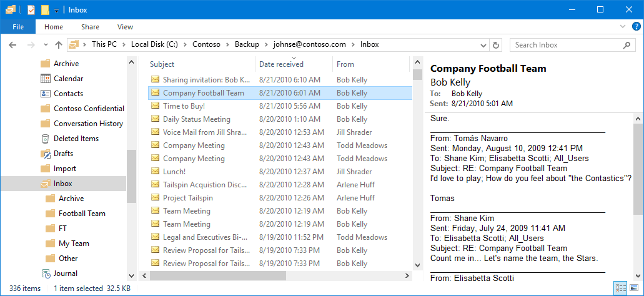The height and width of the screenshot is (296, 644).
Task: Click the Drafts folder icon
Action: pos(45,154)
